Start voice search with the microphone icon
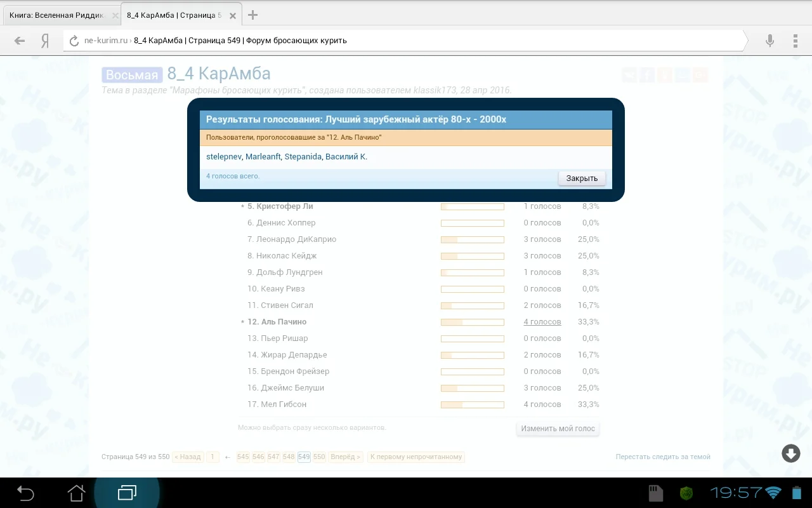 pyautogui.click(x=769, y=40)
